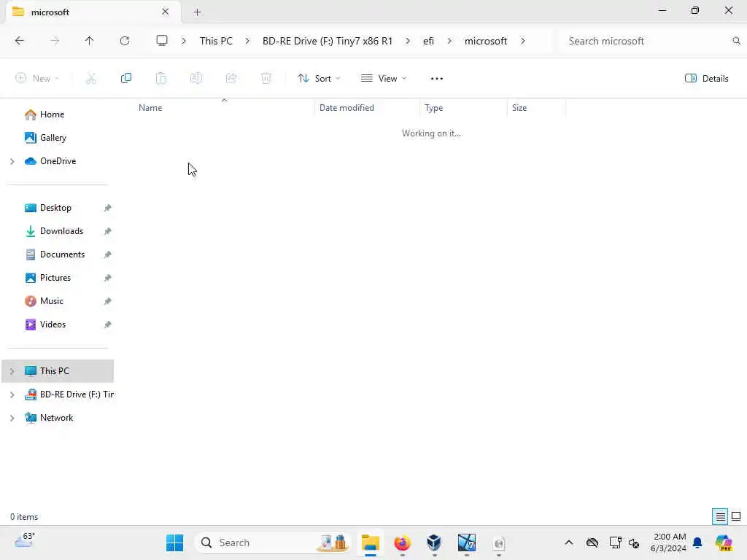Click the search magnifier icon in search box
The width and height of the screenshot is (747, 560).
[736, 41]
